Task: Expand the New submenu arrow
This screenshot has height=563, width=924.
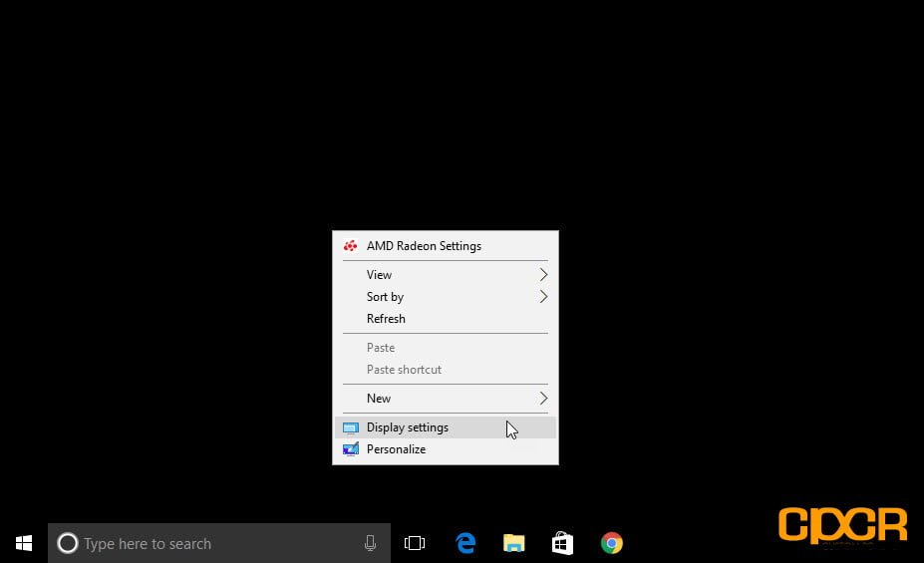Action: [543, 399]
